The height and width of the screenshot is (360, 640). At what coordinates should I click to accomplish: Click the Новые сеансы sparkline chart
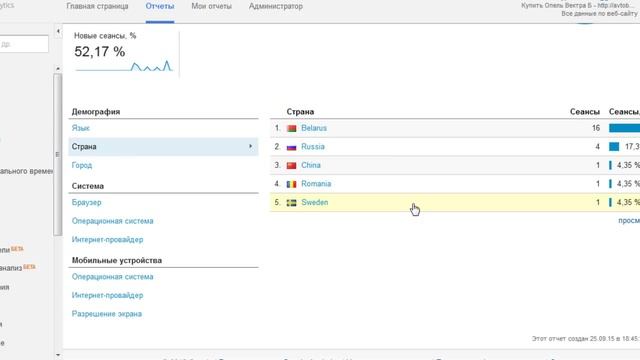click(124, 66)
